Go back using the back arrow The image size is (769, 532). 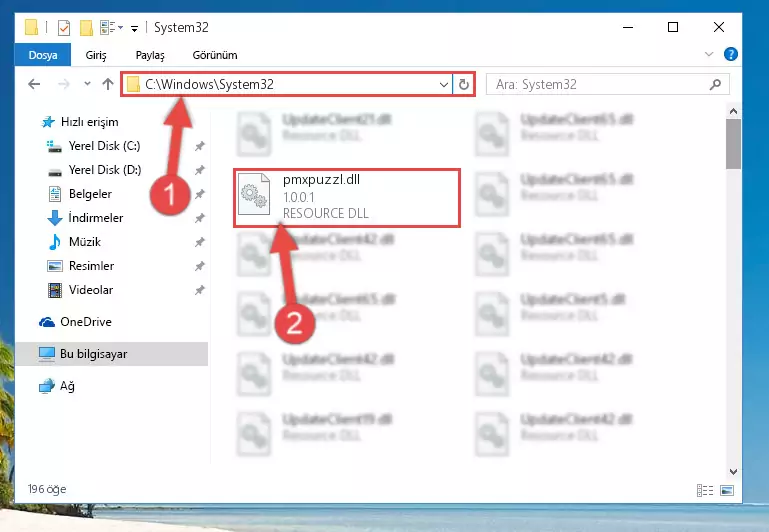point(34,84)
